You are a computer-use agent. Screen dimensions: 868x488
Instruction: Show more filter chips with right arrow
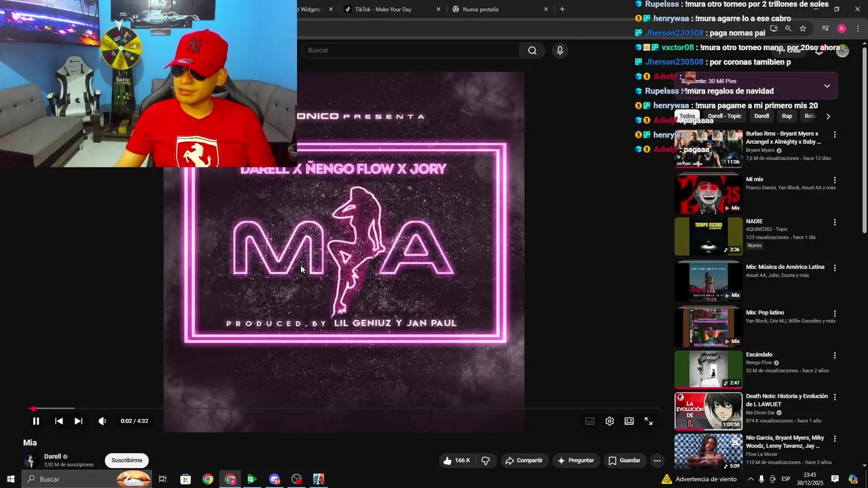pyautogui.click(x=828, y=116)
